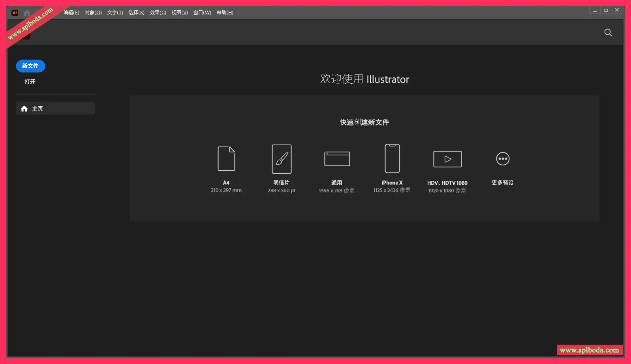Choose the 明信片 postcard preset icon
The height and width of the screenshot is (364, 631).
[x=282, y=159]
